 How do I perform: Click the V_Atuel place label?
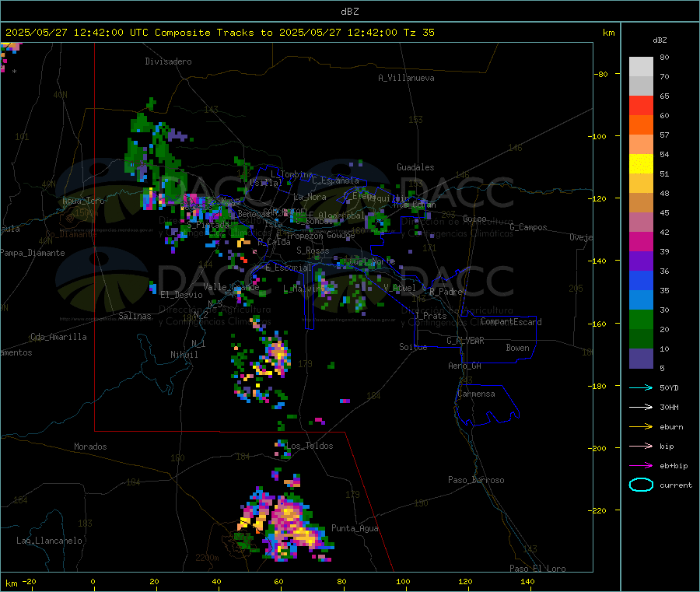pyautogui.click(x=400, y=288)
